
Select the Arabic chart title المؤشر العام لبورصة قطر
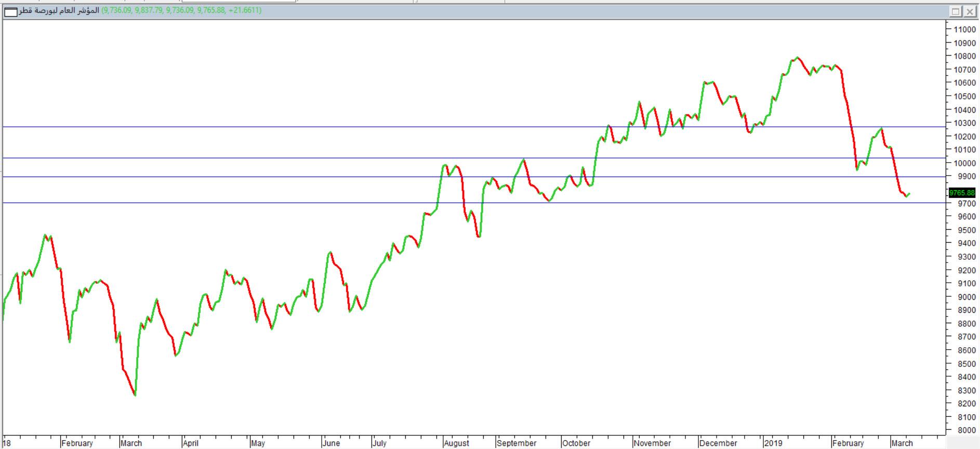click(x=59, y=10)
